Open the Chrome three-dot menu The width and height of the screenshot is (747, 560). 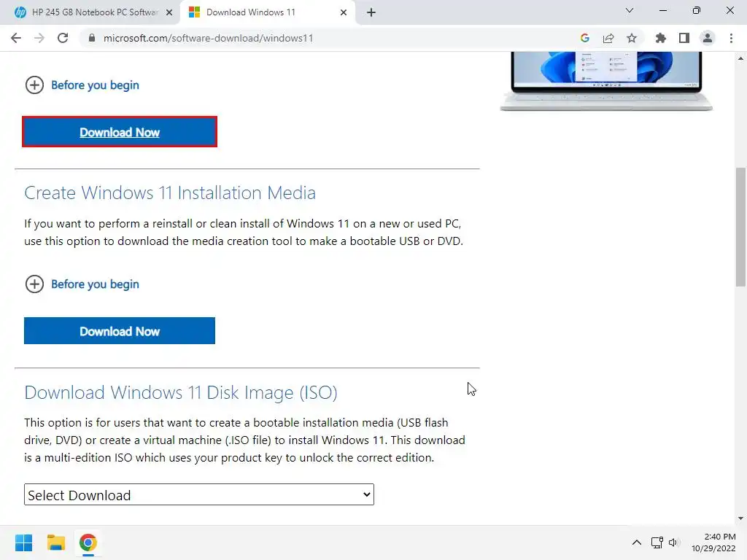click(x=731, y=38)
